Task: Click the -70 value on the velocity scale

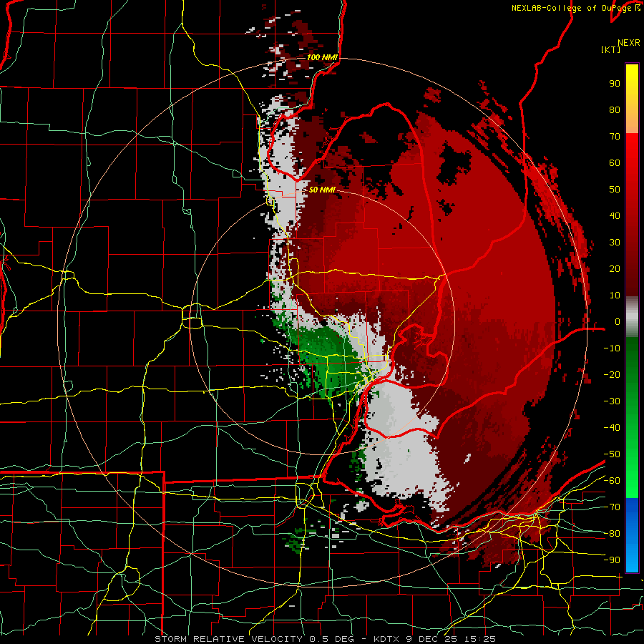Action: pyautogui.click(x=612, y=507)
